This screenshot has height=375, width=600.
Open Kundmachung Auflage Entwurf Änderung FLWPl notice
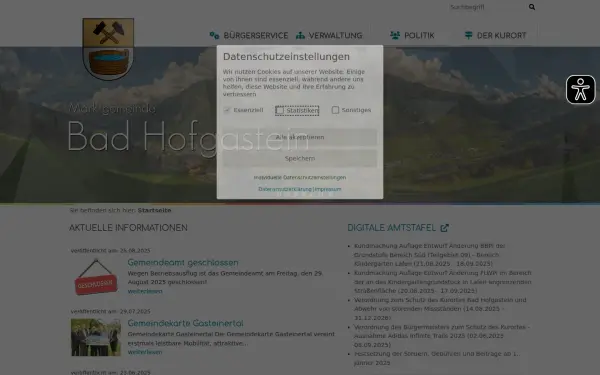coord(442,282)
